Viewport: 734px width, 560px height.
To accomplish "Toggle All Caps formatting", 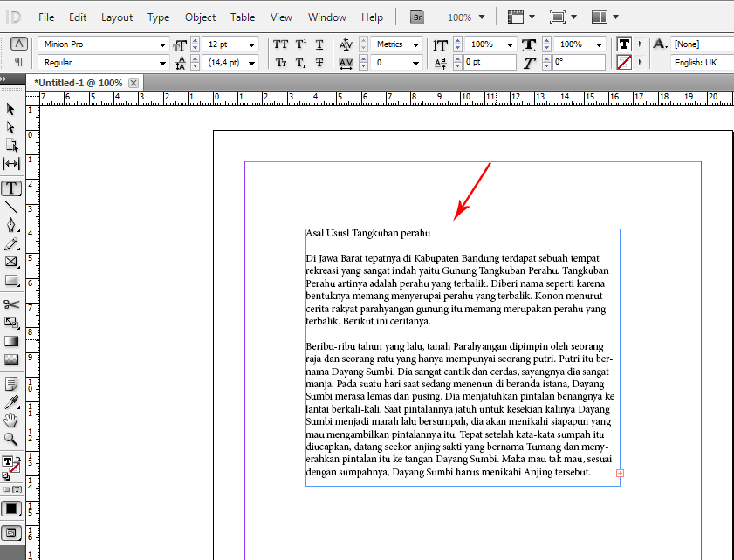I will [281, 44].
